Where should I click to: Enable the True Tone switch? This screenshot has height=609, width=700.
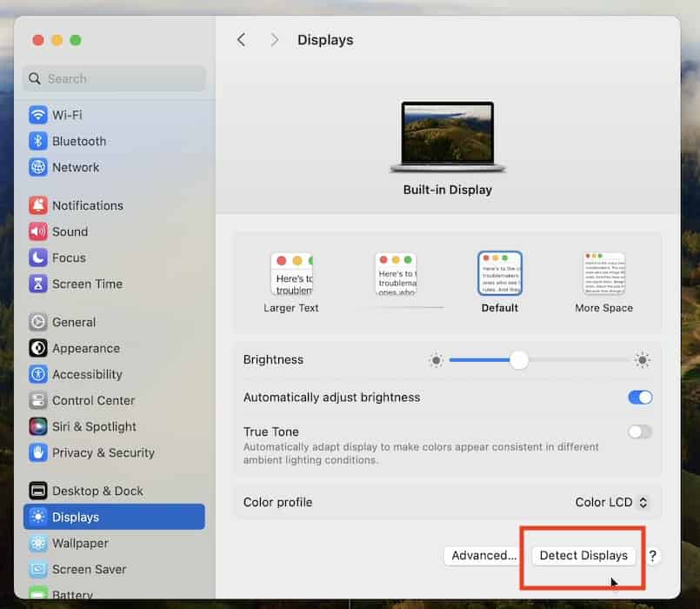(639, 432)
